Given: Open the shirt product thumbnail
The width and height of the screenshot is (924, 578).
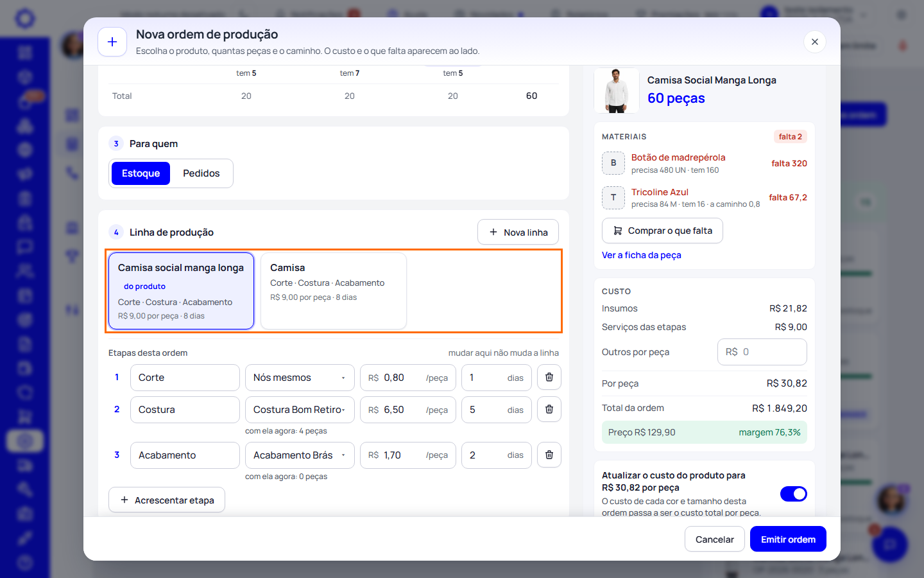Looking at the screenshot, I should coord(617,91).
